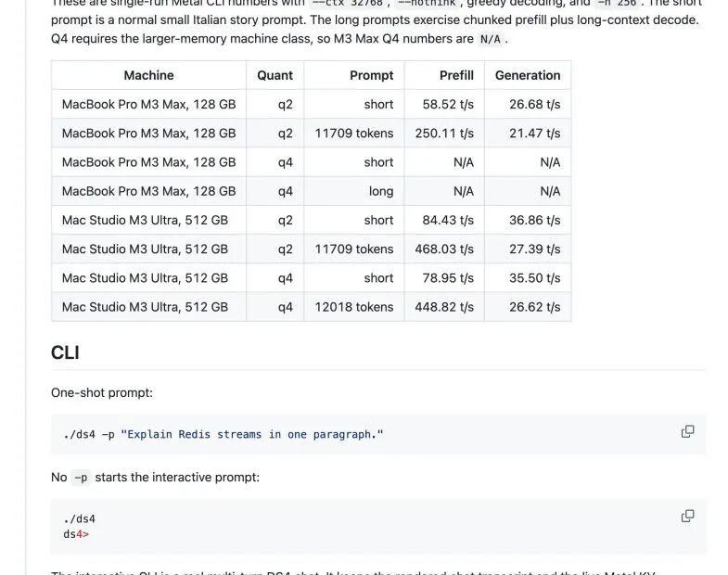Select the 448.82 t/s prefill value

pyautogui.click(x=444, y=307)
